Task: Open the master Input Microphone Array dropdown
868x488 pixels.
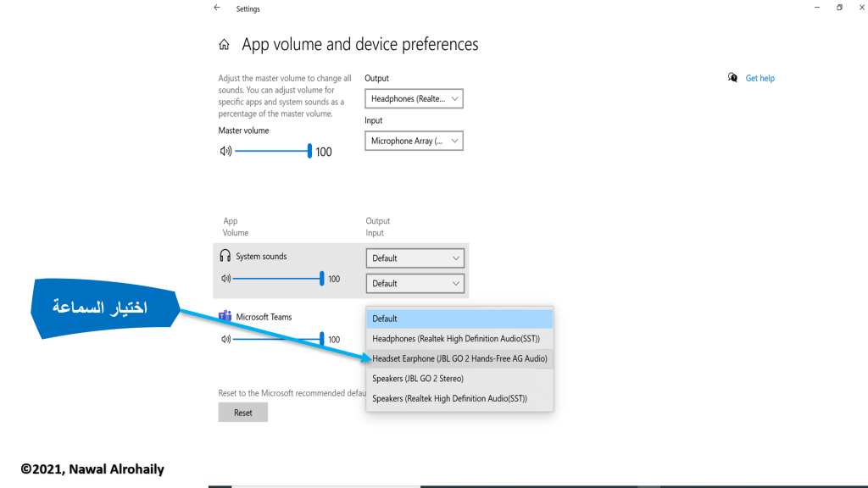Action: (x=414, y=141)
